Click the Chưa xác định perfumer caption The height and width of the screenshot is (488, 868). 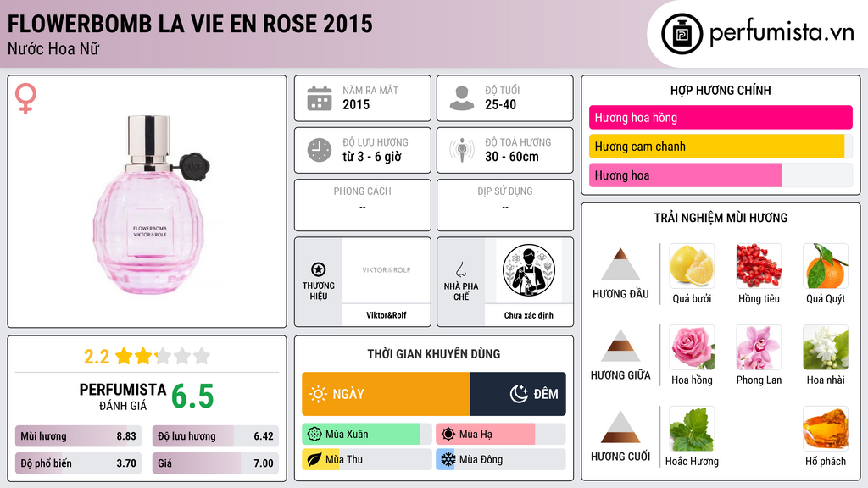coord(529,315)
